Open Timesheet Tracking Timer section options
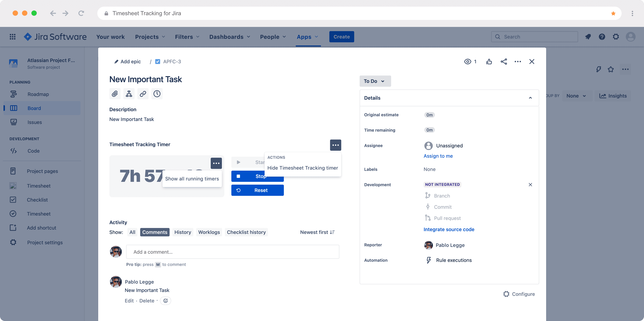The height and width of the screenshot is (321, 644). [x=335, y=145]
